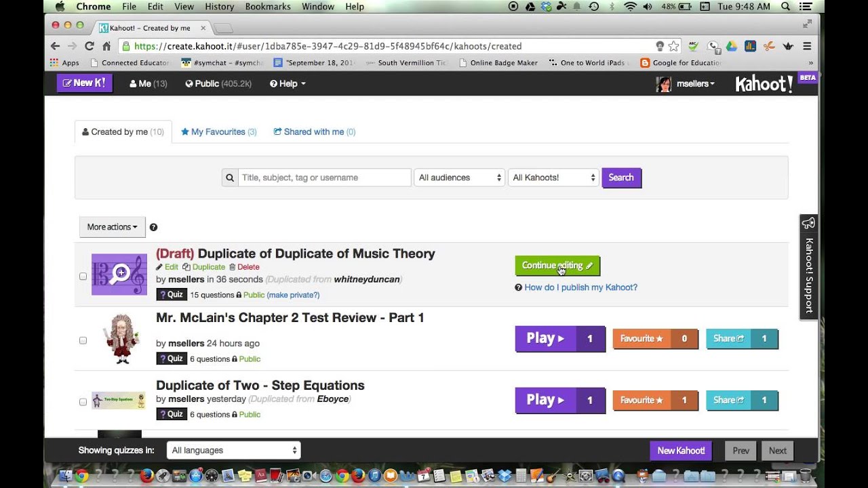This screenshot has height=488, width=868.
Task: Show hidden bookmarks with the double chevron
Action: tap(810, 63)
